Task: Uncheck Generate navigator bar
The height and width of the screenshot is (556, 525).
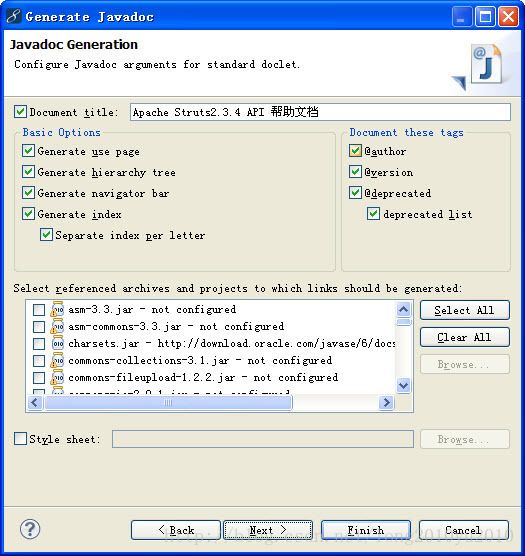Action: pyautogui.click(x=28, y=193)
